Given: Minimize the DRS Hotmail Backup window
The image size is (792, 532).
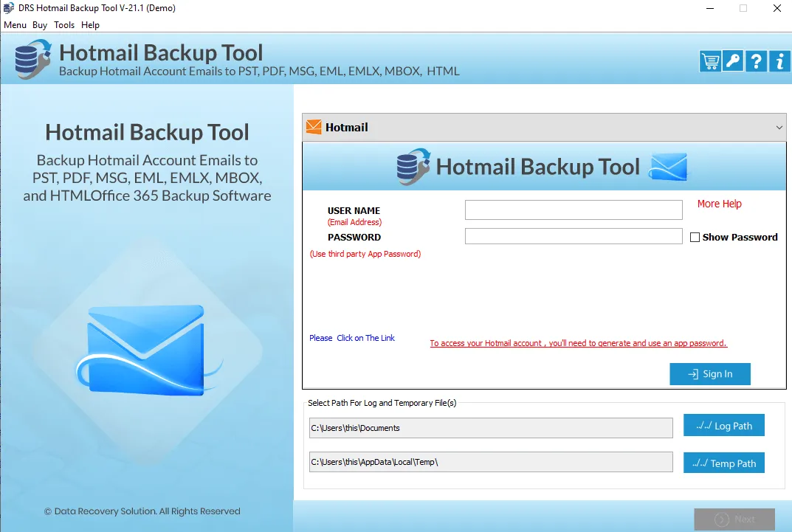Looking at the screenshot, I should (x=709, y=8).
